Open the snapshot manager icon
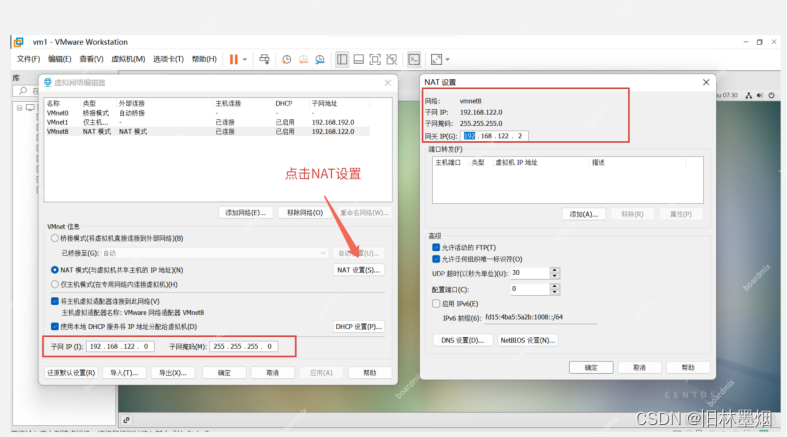The width and height of the screenshot is (787, 437). pyautogui.click(x=320, y=59)
